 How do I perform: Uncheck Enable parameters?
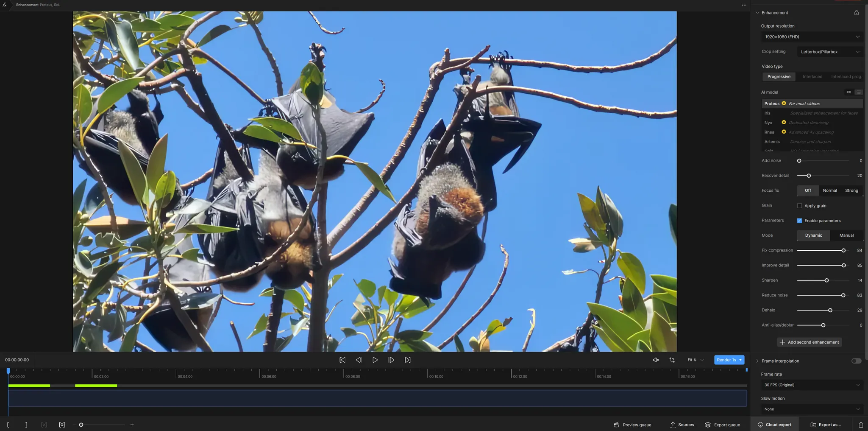tap(799, 221)
